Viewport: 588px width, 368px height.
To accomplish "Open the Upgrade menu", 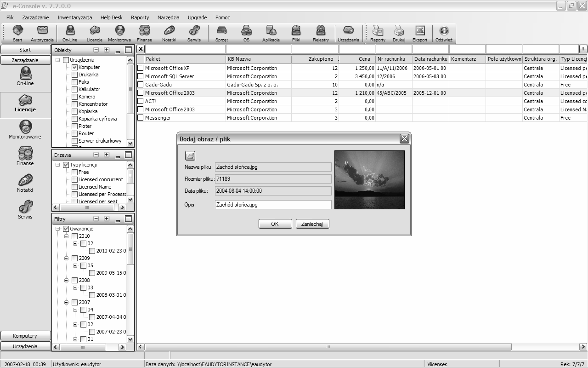I will click(x=197, y=17).
